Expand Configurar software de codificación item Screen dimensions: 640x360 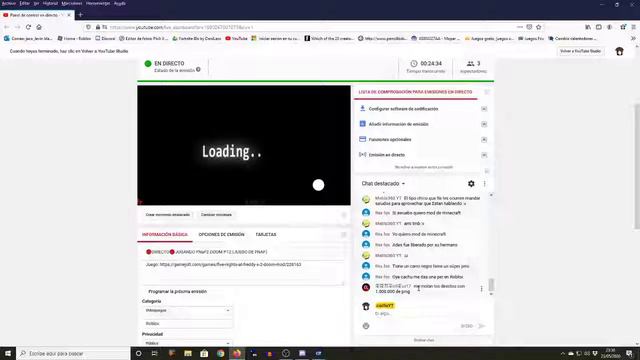pyautogui.click(x=484, y=109)
